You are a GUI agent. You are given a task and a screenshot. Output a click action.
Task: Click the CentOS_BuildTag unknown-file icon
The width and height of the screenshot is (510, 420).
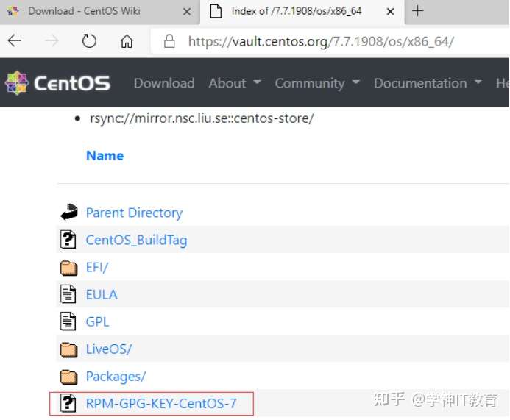point(68,240)
